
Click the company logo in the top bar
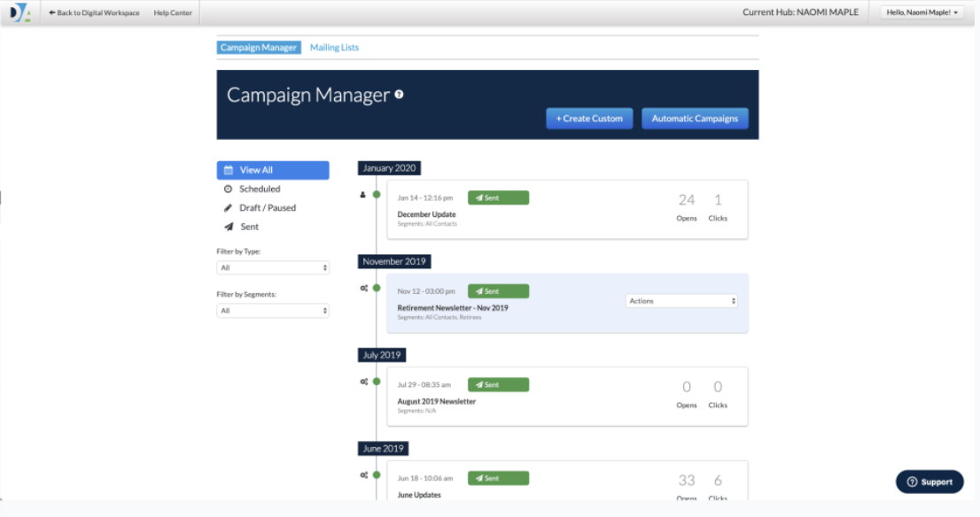[x=19, y=12]
